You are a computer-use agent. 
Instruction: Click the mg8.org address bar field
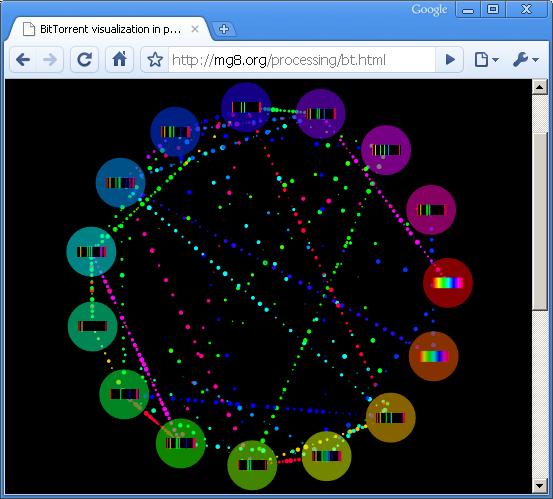coord(302,60)
